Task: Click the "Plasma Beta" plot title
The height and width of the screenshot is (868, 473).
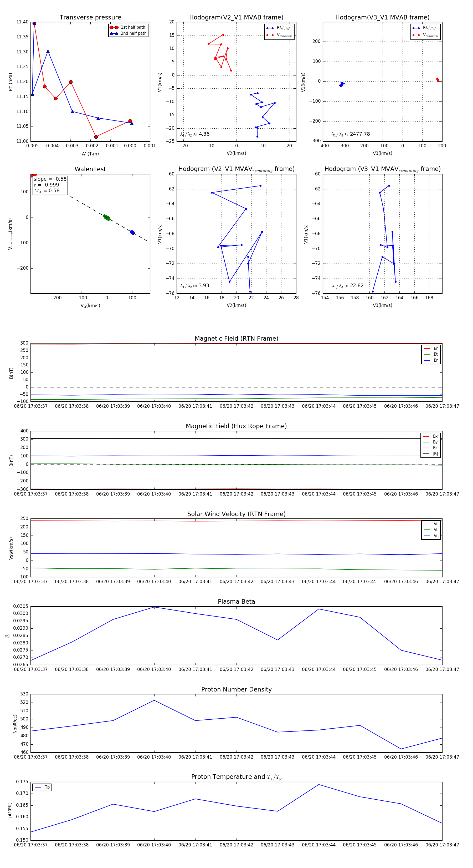Action: click(x=236, y=602)
